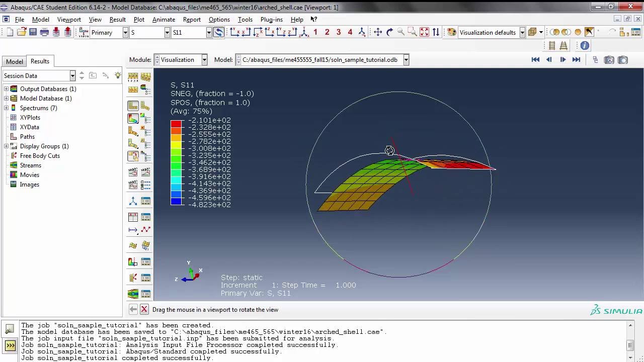This screenshot has height=362, width=644.
Task: Apply saved view 1
Action: 315,32
